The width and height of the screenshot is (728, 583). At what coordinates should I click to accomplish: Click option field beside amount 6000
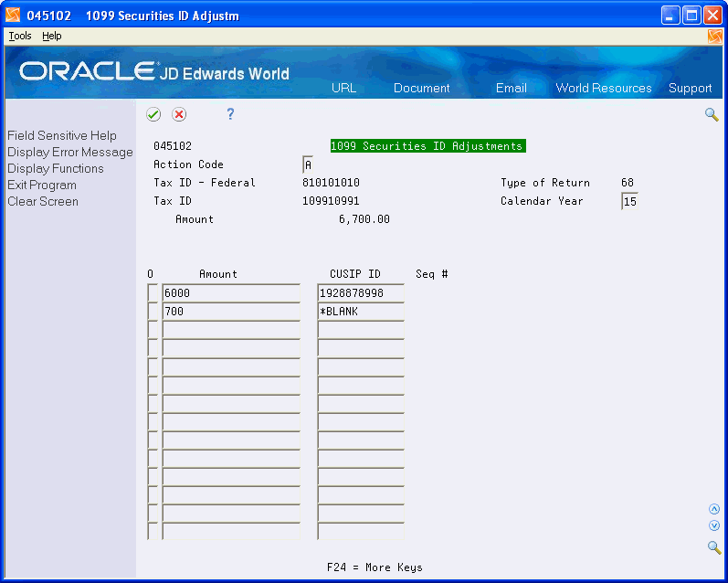(153, 293)
